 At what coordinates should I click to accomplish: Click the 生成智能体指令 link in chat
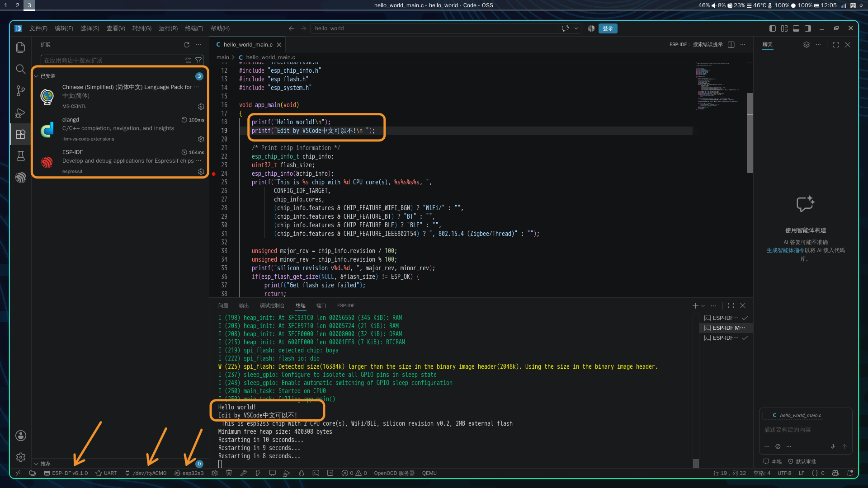785,250
